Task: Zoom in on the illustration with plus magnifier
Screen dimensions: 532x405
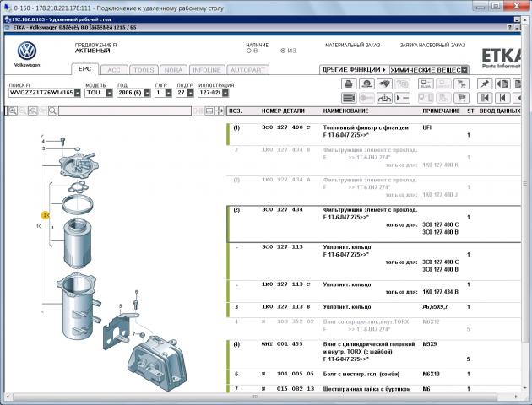Action: coord(13,111)
